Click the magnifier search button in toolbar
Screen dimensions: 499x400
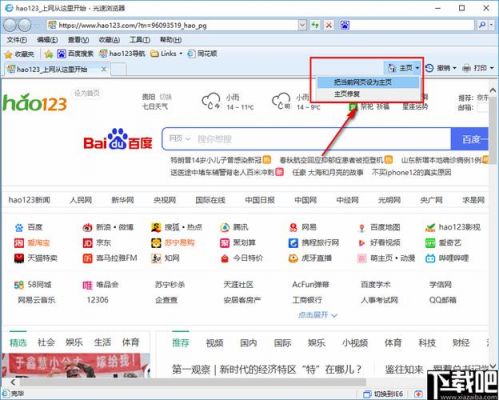point(482,25)
